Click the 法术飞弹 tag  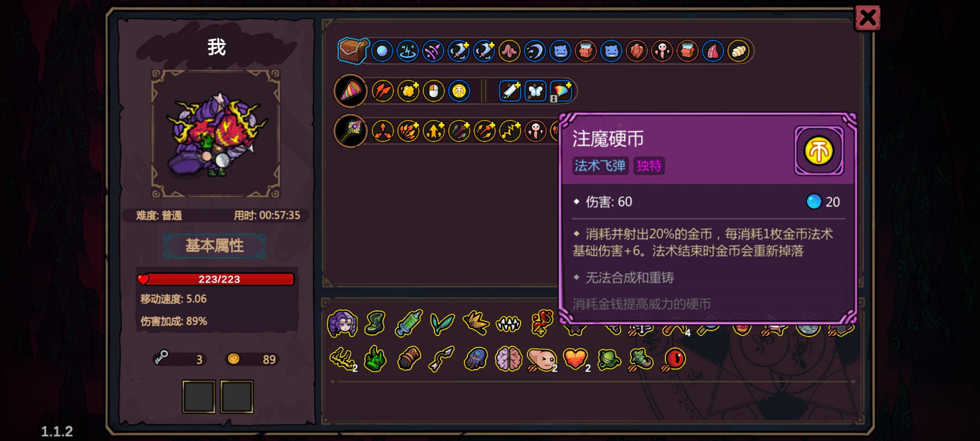click(x=600, y=166)
